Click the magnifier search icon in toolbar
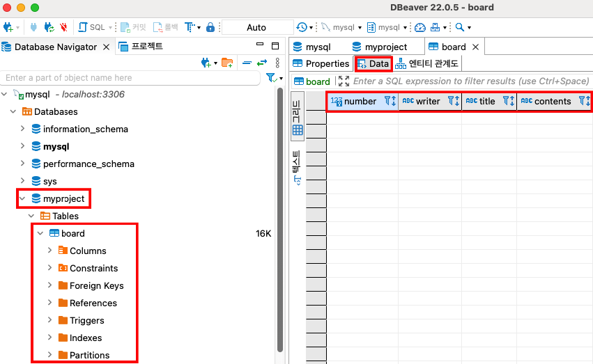This screenshot has height=364, width=593. pyautogui.click(x=459, y=27)
